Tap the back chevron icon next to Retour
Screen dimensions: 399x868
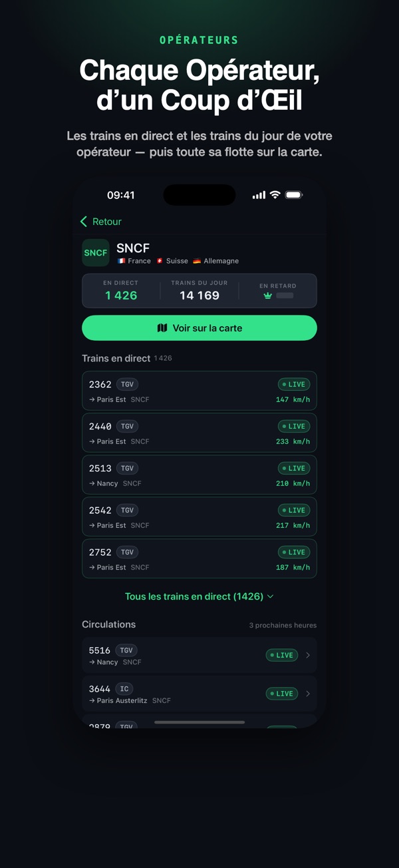(x=84, y=222)
